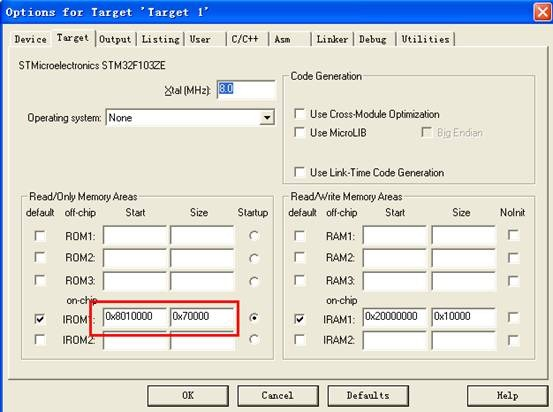Image resolution: width=553 pixels, height=412 pixels.
Task: Check the ROM1 default checkbox
Action: (40, 236)
